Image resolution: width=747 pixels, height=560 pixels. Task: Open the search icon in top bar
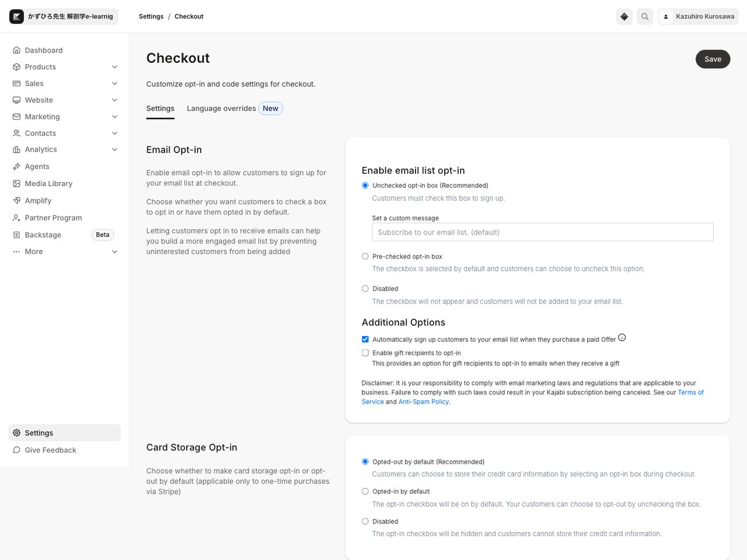(645, 16)
